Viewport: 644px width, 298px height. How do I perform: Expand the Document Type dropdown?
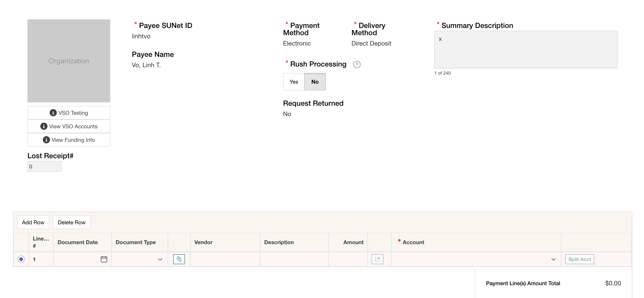(160, 259)
